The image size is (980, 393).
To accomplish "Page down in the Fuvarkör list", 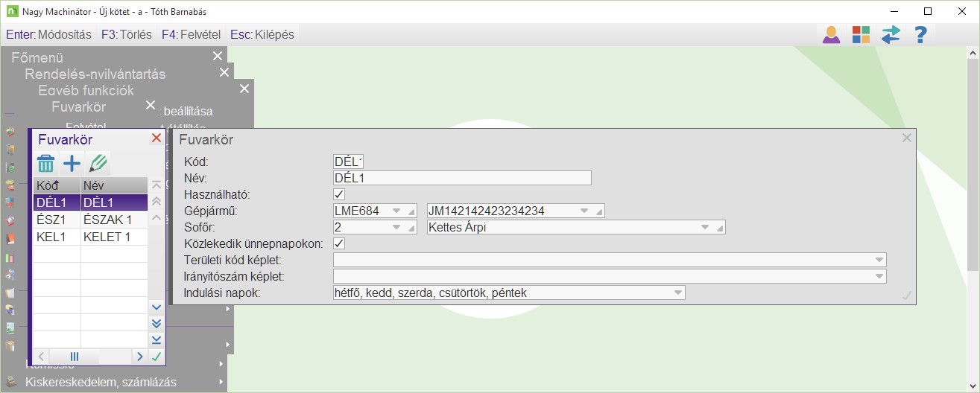I will click(157, 323).
